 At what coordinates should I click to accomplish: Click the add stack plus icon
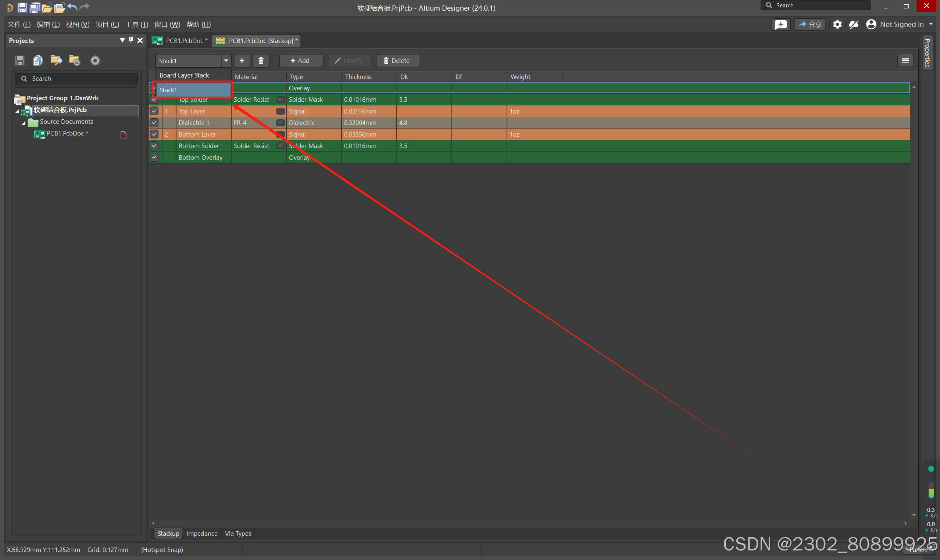tap(242, 61)
